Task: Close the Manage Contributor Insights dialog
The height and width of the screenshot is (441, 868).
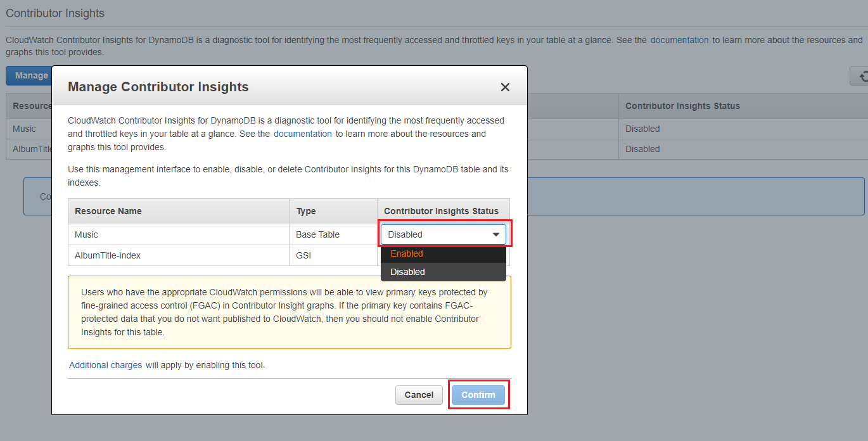Action: tap(505, 87)
